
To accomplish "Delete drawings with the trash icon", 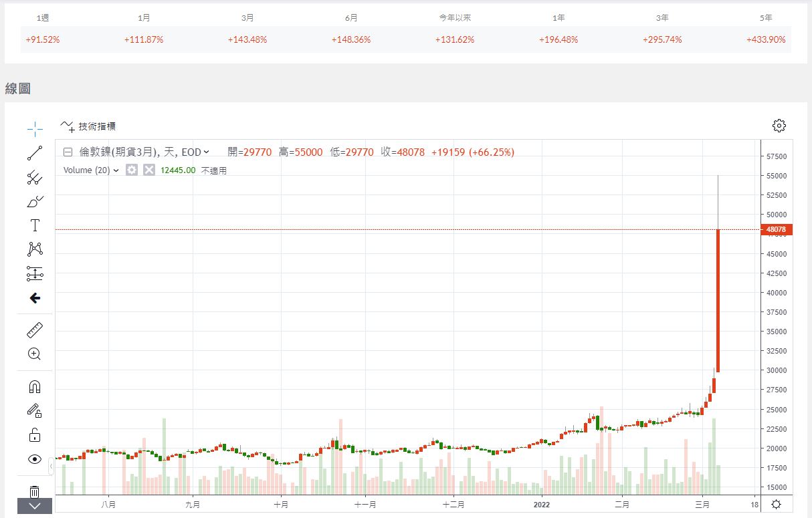I will click(35, 491).
